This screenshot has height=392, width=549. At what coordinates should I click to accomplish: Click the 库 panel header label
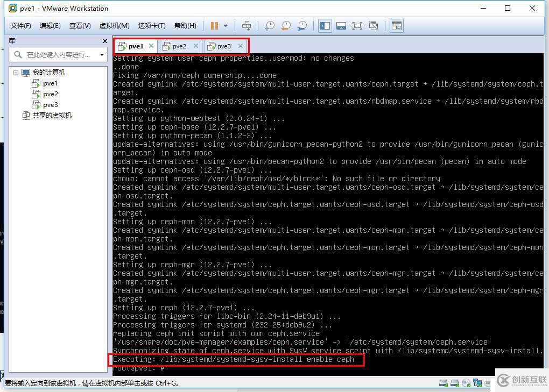[x=12, y=41]
